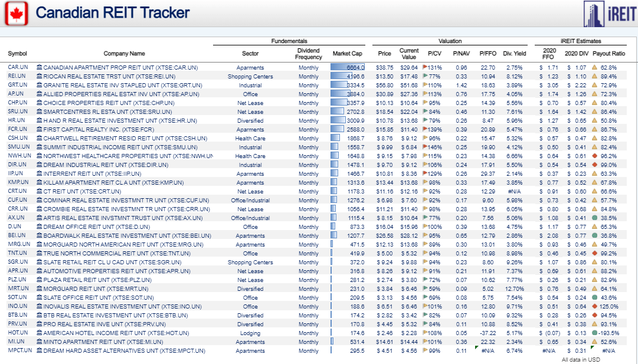Select the Dividend Frequency column header

309,54
